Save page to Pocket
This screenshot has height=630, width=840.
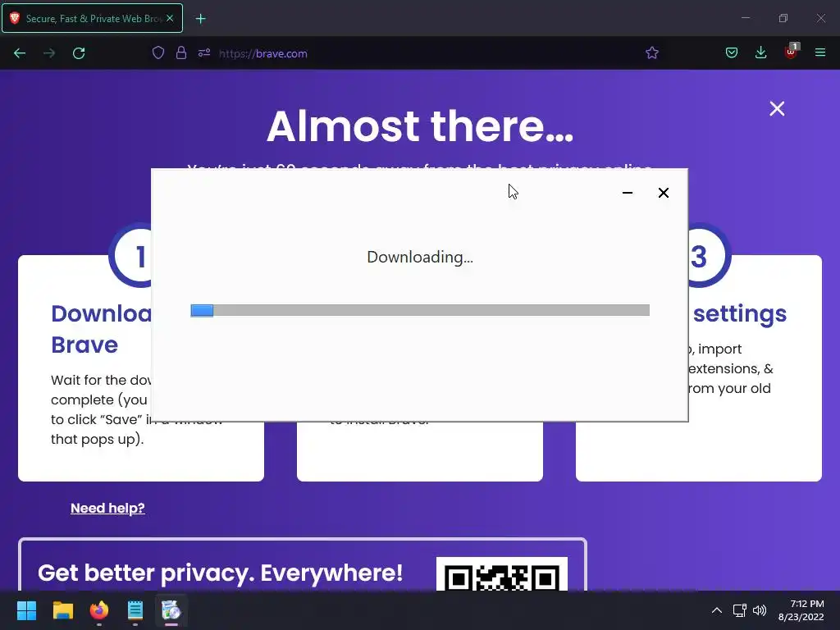click(x=731, y=53)
